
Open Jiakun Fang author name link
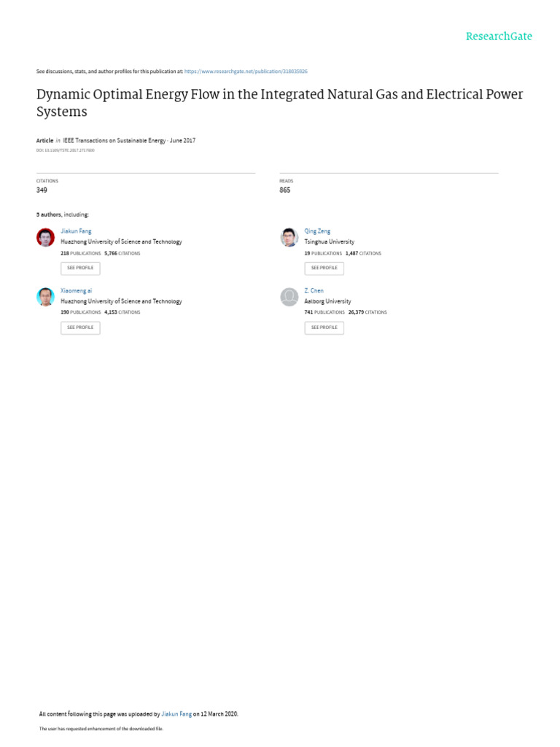coord(76,231)
